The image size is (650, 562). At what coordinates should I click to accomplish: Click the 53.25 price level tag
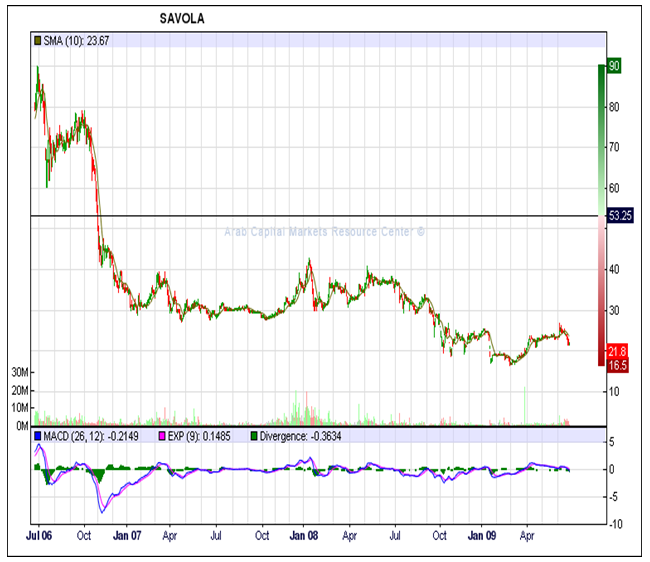pyautogui.click(x=619, y=216)
